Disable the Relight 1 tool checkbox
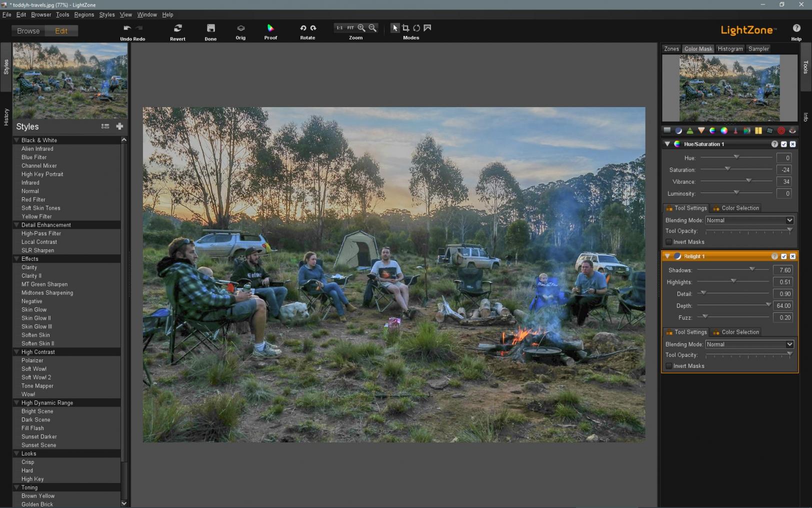This screenshot has width=812, height=508. (784, 256)
